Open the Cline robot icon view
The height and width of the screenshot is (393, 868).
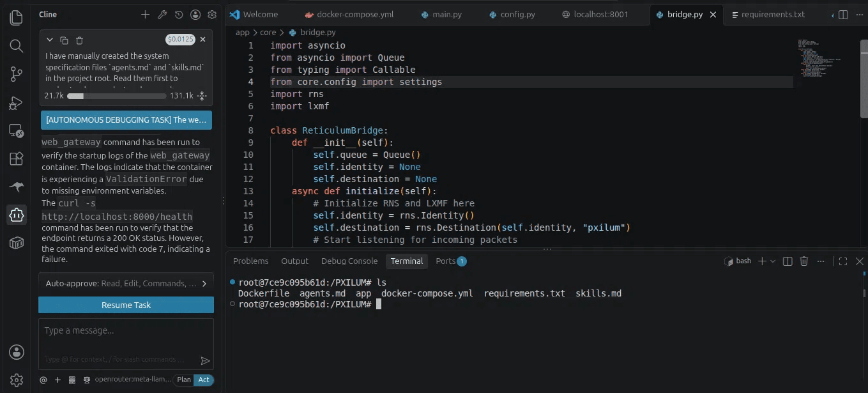[x=16, y=215]
